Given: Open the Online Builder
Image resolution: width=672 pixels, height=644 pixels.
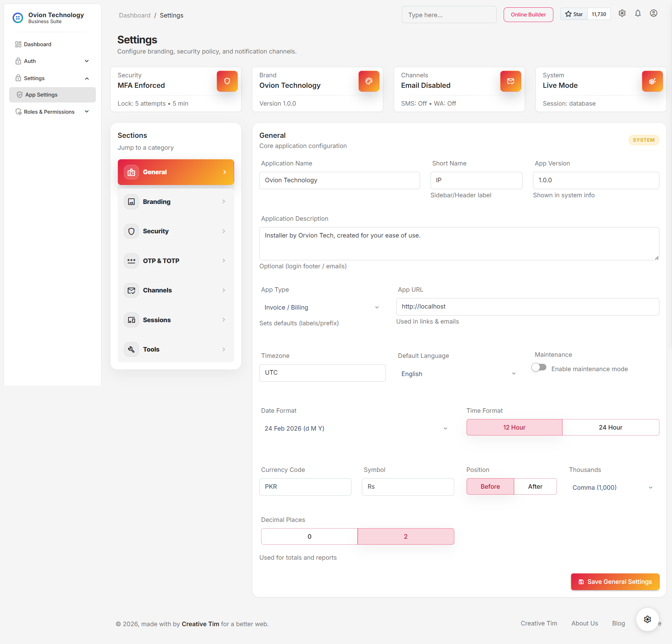Looking at the screenshot, I should [528, 15].
